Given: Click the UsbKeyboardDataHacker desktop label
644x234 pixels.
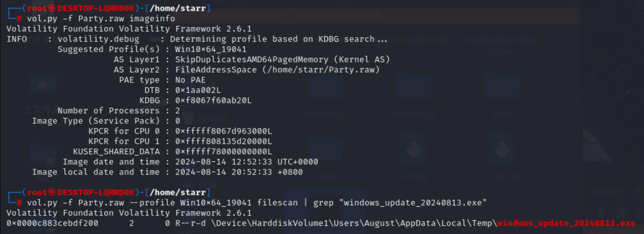Looking at the screenshot, I should point(502,46).
